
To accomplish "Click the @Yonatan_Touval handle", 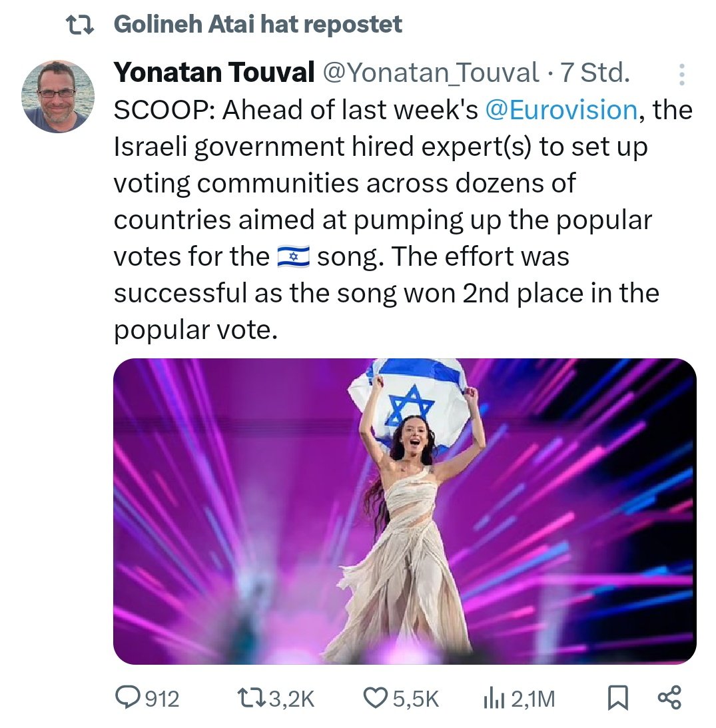I will click(x=431, y=73).
